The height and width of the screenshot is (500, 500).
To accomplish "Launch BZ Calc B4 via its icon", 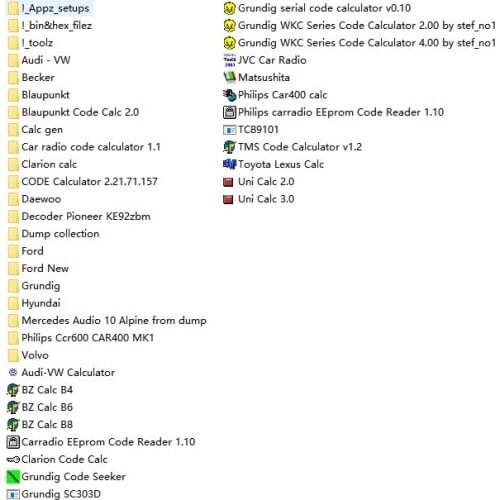I will (x=13, y=390).
